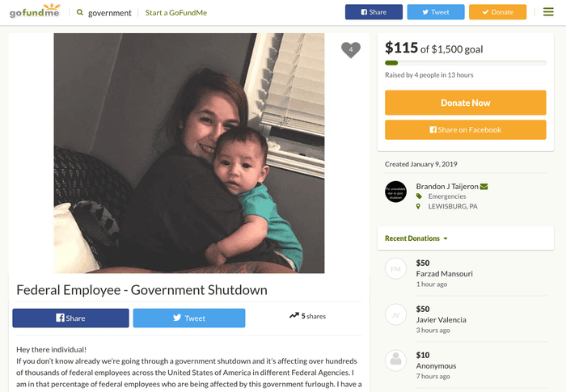Click the FM donor avatar
Image resolution: width=566 pixels, height=392 pixels.
coord(395,268)
